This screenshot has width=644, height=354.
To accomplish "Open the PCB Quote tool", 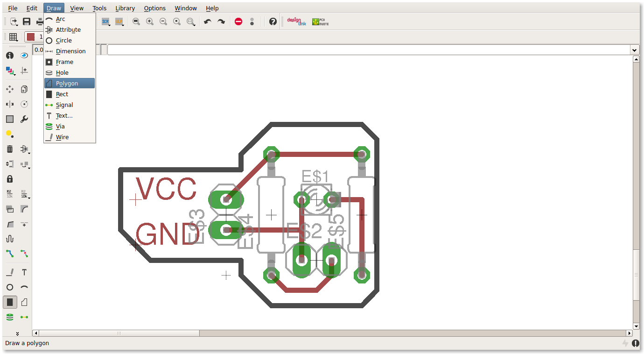I will pos(321,21).
